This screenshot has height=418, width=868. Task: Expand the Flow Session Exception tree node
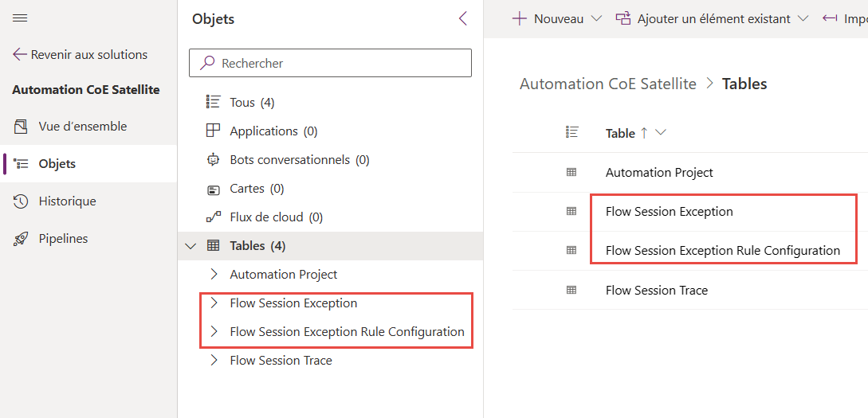[x=214, y=303]
